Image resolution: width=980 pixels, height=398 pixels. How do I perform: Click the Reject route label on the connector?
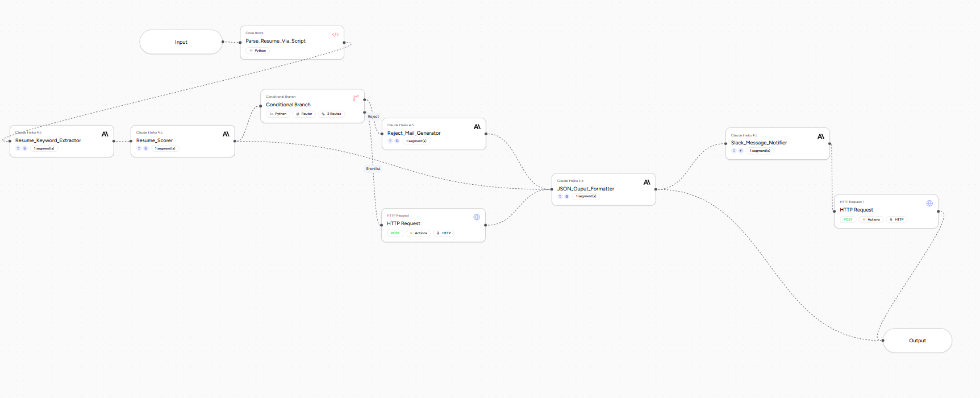373,117
